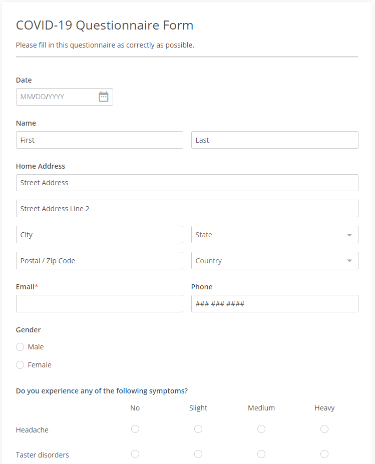The height and width of the screenshot is (464, 375).
Task: Click the Taster disorders row label
Action: coord(42,455)
